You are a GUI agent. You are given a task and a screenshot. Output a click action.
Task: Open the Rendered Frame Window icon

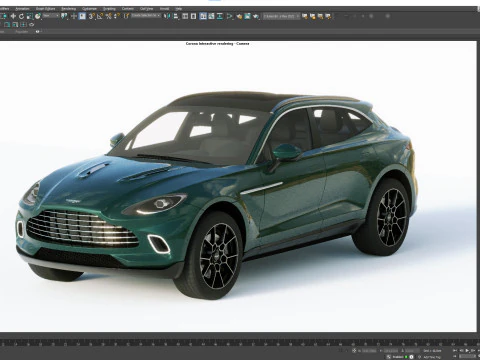247,16
